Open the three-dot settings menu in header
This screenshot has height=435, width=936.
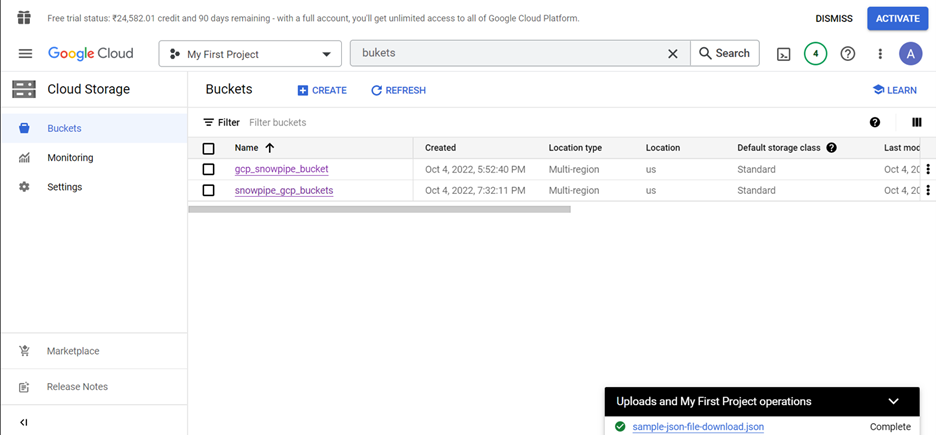[880, 54]
